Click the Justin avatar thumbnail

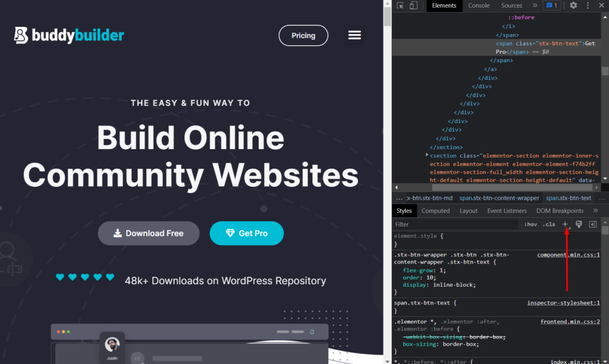tap(112, 344)
